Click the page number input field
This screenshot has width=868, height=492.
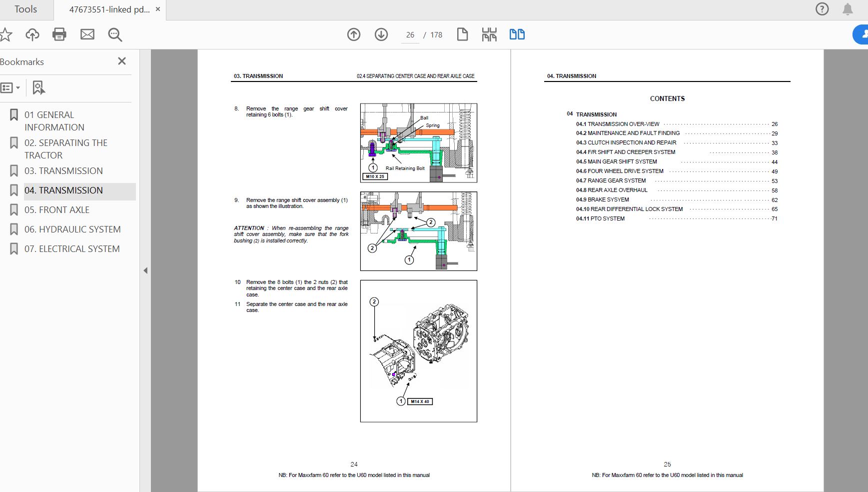coord(410,35)
